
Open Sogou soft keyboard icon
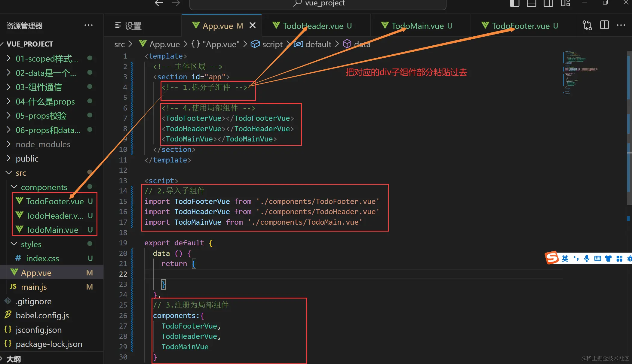pyautogui.click(x=598, y=258)
